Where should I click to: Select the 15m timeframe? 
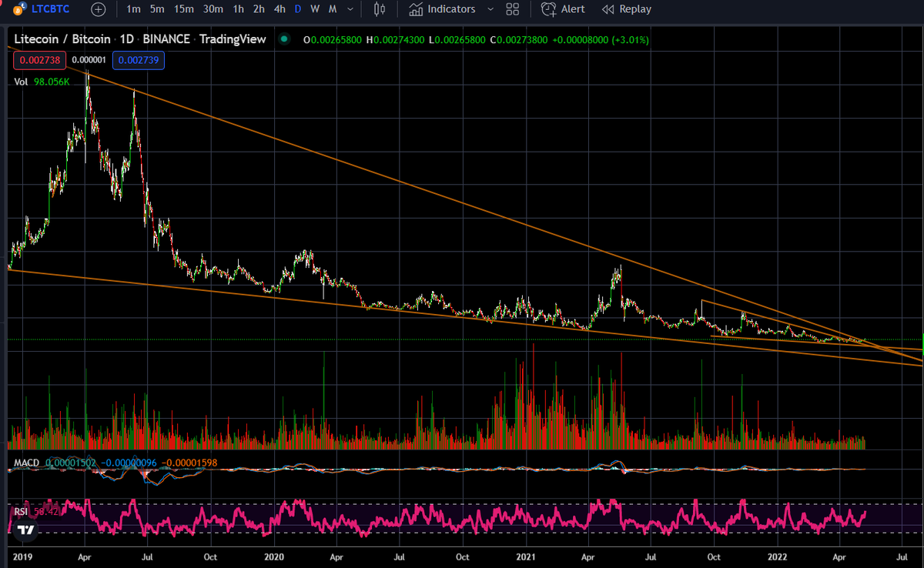click(183, 9)
